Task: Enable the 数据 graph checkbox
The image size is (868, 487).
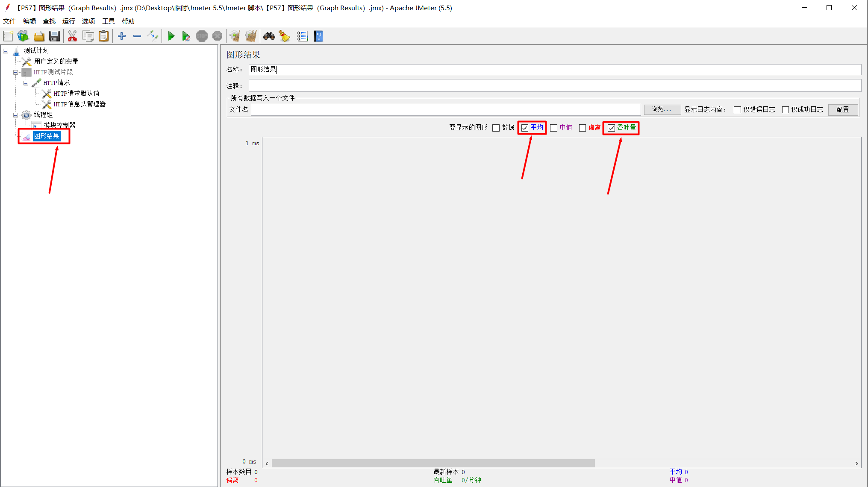Action: (496, 128)
